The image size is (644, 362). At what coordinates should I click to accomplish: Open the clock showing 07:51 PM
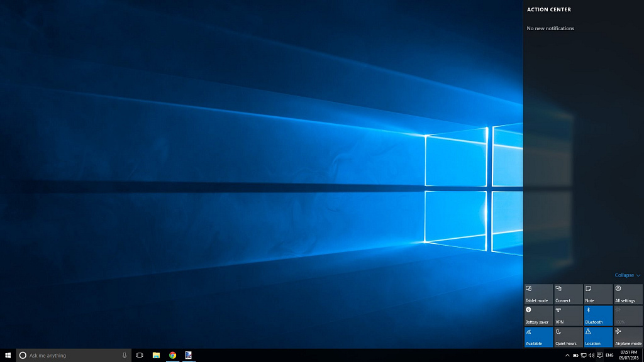pos(629,356)
